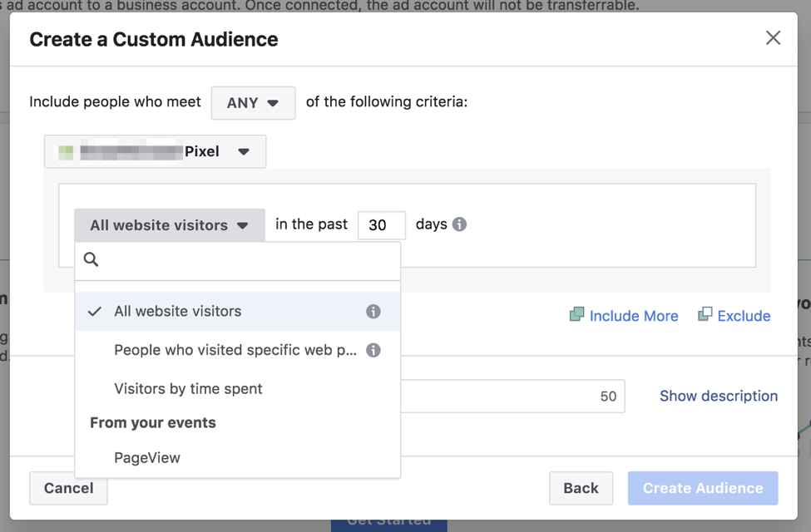Click the Include More icon

(576, 314)
